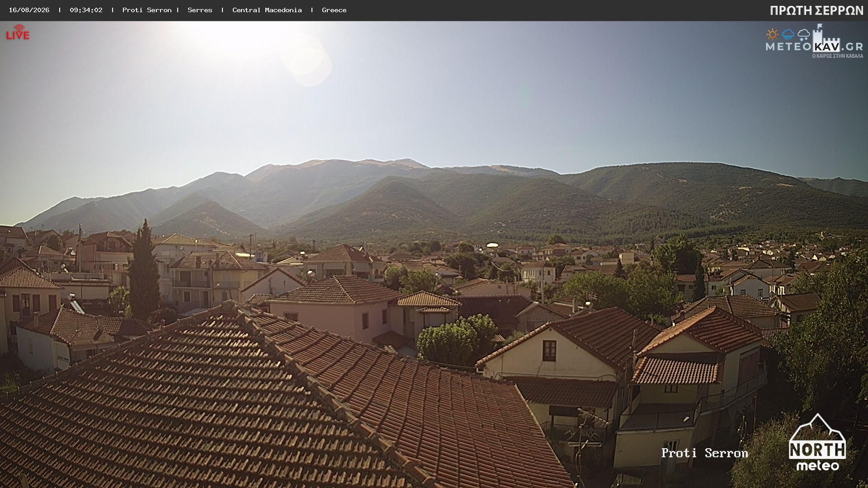Click the red LIVE broadcast icon
This screenshot has width=868, height=488.
[18, 33]
